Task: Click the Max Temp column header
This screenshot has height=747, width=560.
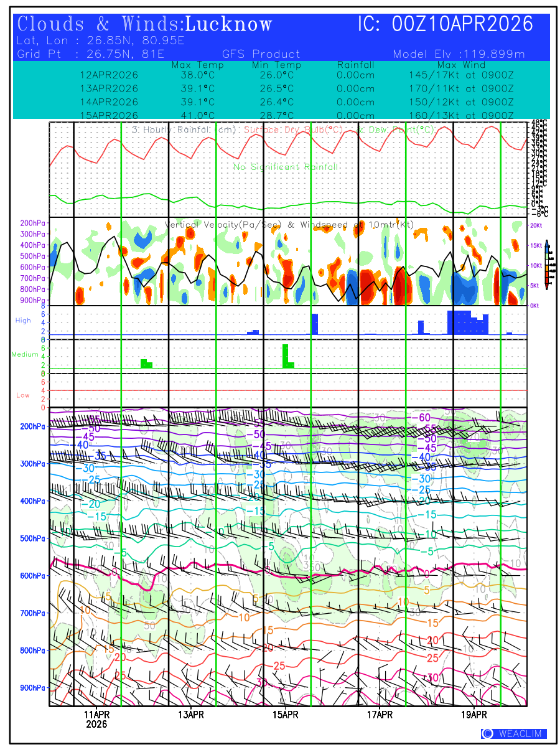Action: click(197, 65)
